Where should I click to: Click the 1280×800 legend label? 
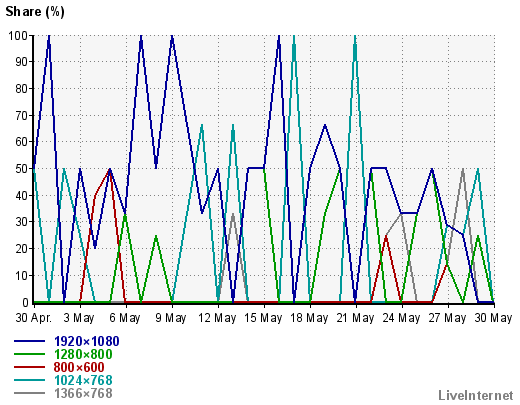click(83, 354)
